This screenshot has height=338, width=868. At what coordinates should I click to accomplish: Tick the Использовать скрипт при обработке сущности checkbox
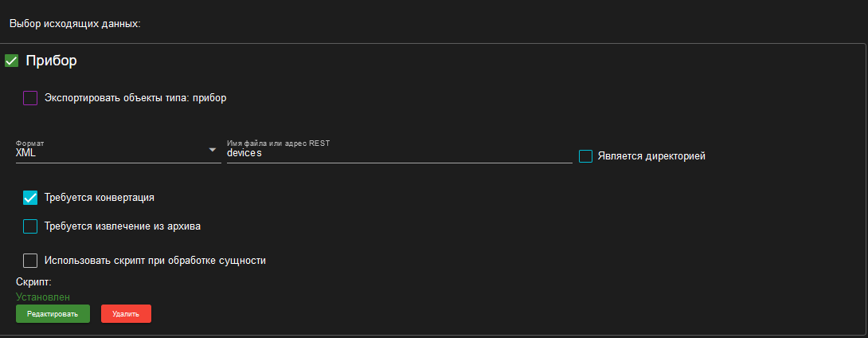point(30,261)
